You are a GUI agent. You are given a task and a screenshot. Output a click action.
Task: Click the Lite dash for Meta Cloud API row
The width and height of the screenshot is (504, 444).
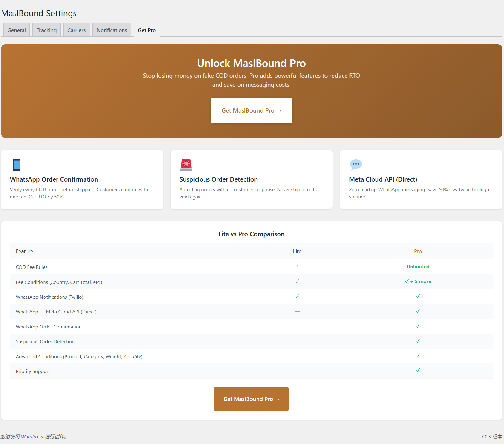pos(297,311)
